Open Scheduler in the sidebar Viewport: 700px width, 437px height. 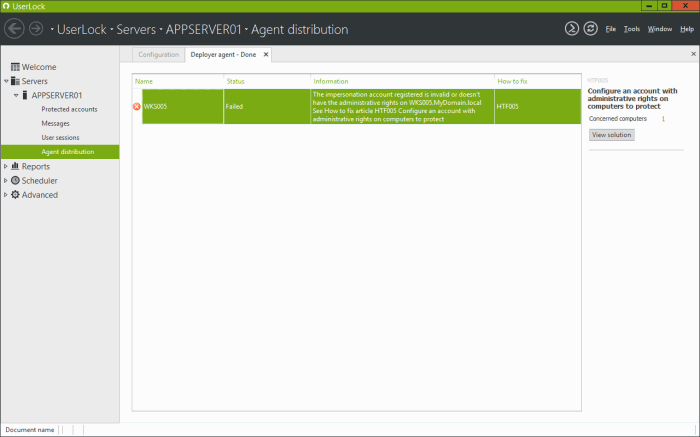point(39,181)
